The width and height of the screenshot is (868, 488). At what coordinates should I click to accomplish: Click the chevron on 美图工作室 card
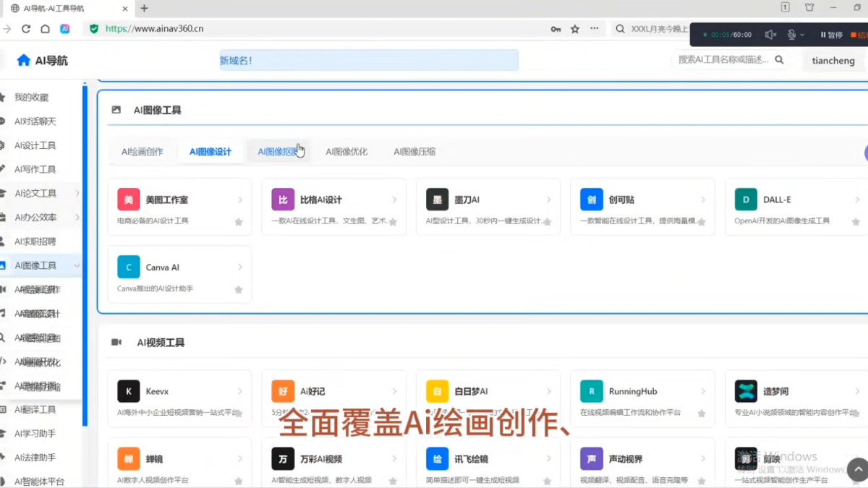(x=240, y=200)
